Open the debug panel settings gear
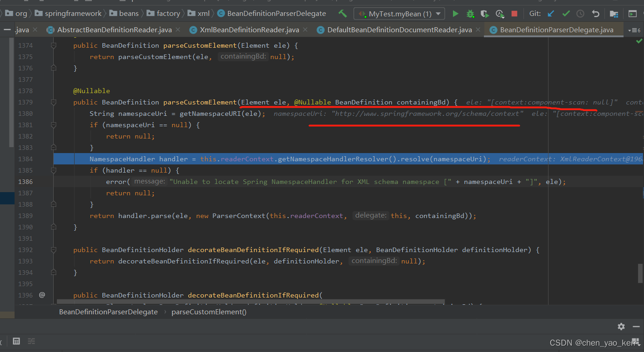 [x=621, y=326]
